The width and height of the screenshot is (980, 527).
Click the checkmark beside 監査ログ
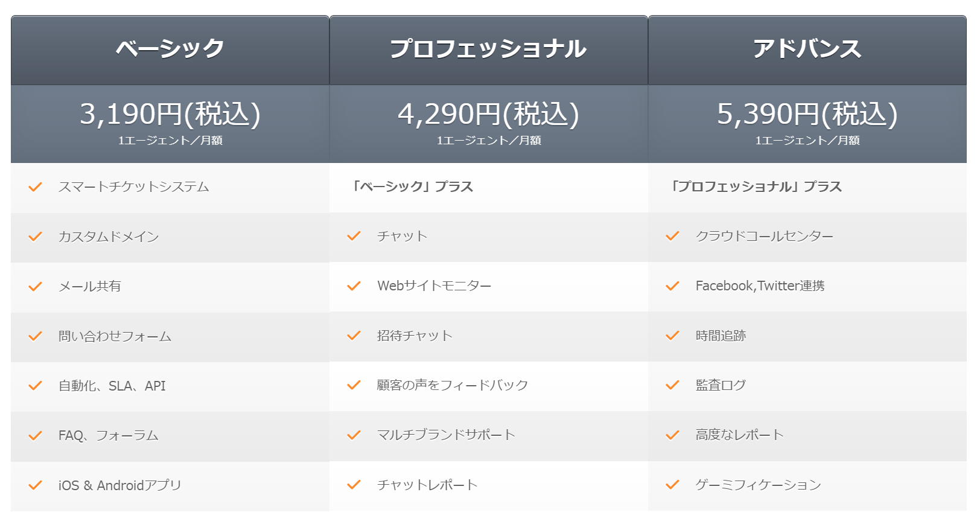(673, 385)
